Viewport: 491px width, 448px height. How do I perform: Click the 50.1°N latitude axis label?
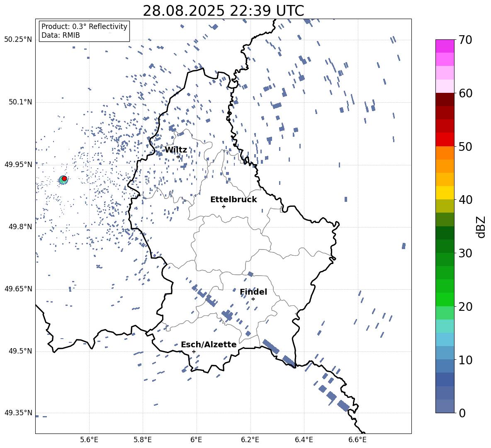pyautogui.click(x=20, y=102)
